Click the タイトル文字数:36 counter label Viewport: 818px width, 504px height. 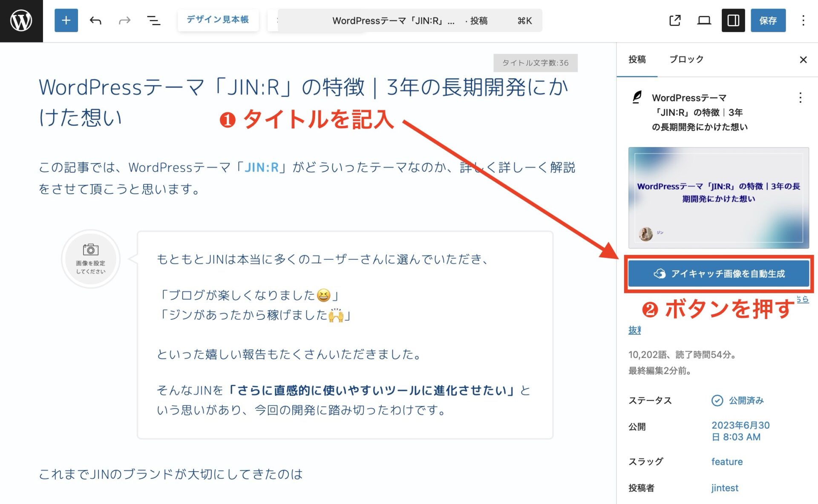(x=536, y=63)
